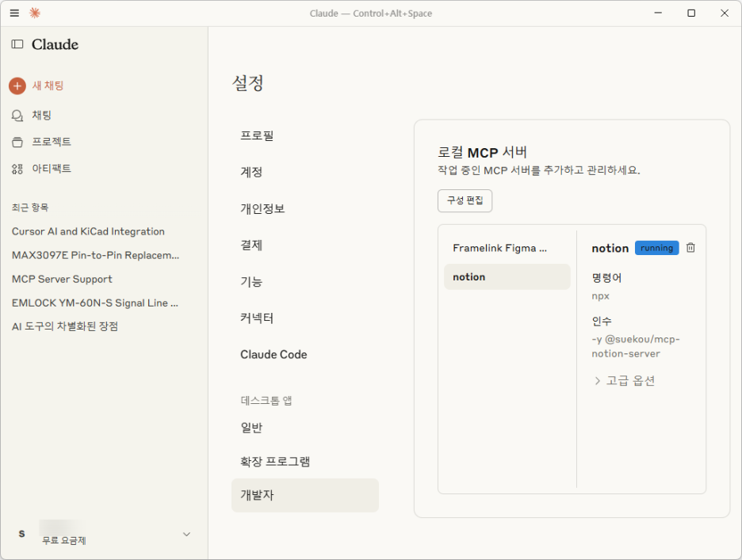This screenshot has height=560, width=742.
Task: Open the account dropdown chevron at bottom
Action: (x=186, y=535)
